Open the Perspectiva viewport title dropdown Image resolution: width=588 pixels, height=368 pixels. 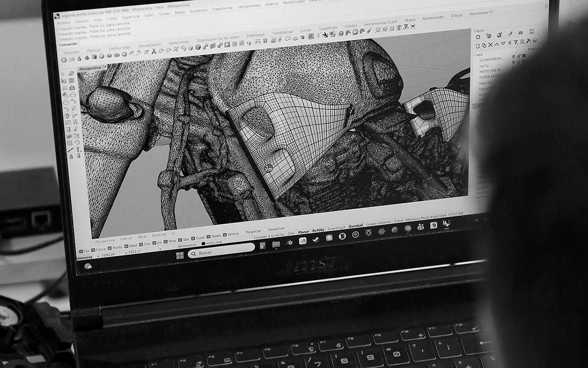105,67
